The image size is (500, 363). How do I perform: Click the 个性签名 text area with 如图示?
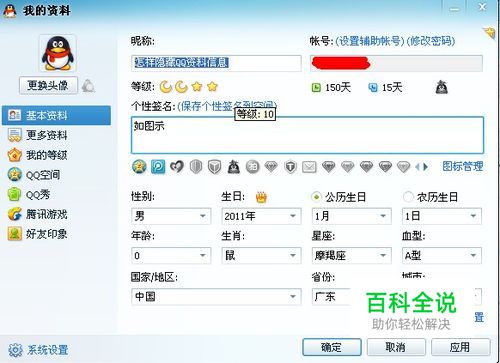307,135
